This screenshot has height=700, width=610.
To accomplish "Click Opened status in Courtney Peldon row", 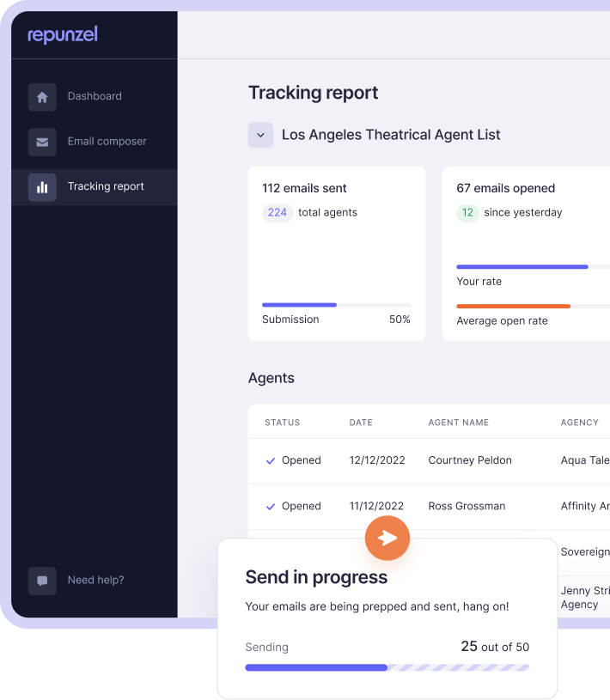I will [x=302, y=460].
